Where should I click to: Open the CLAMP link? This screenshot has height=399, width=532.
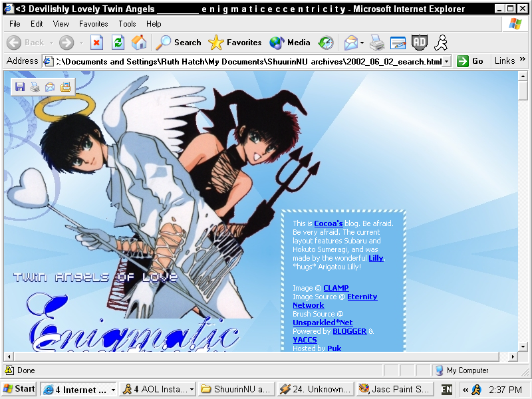click(x=336, y=288)
